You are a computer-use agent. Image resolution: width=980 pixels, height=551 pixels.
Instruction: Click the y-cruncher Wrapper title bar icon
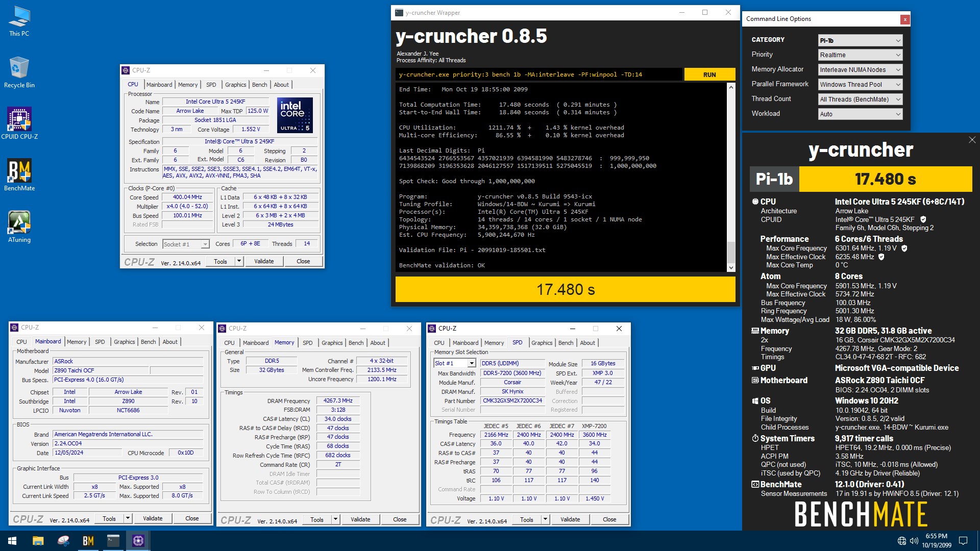(x=398, y=13)
